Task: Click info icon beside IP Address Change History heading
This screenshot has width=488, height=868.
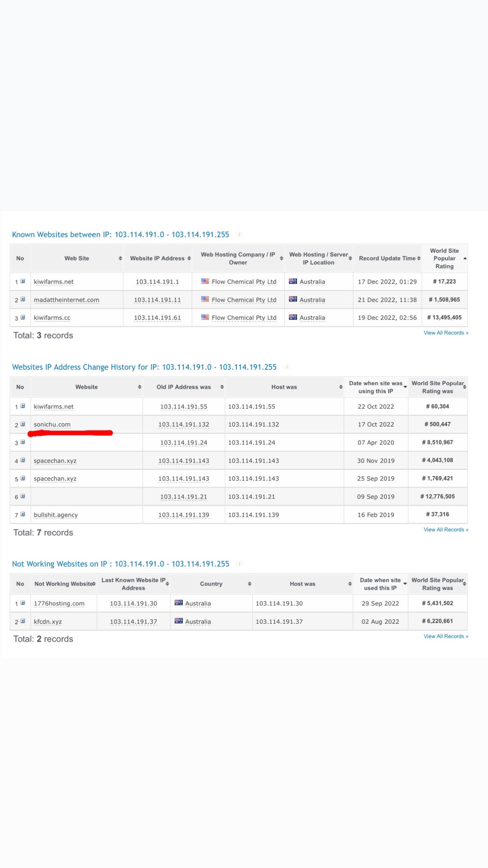Action: 287,367
